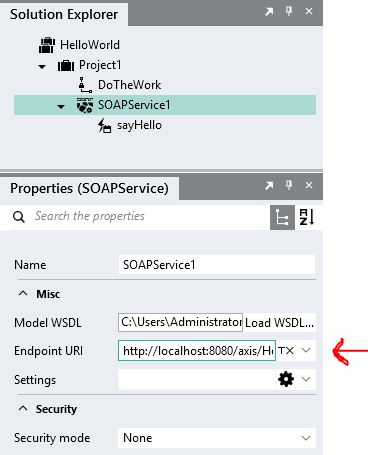368x455 pixels.
Task: Switch to the Solution Explorer tab
Action: tap(64, 14)
